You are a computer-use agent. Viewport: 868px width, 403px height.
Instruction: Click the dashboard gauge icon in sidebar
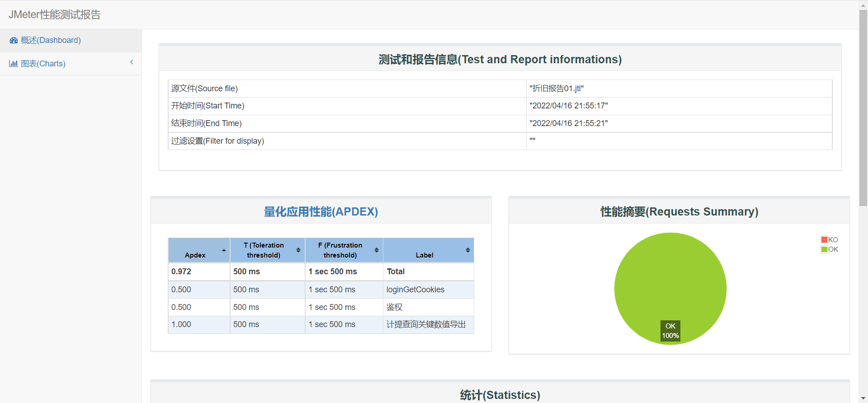pos(14,40)
